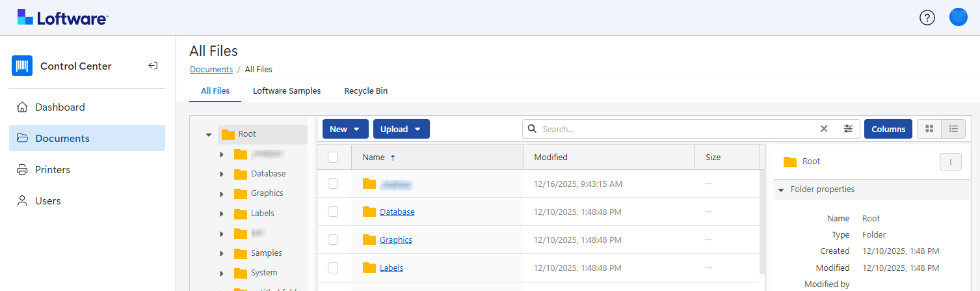
Task: Open the New dropdown button
Action: 345,129
